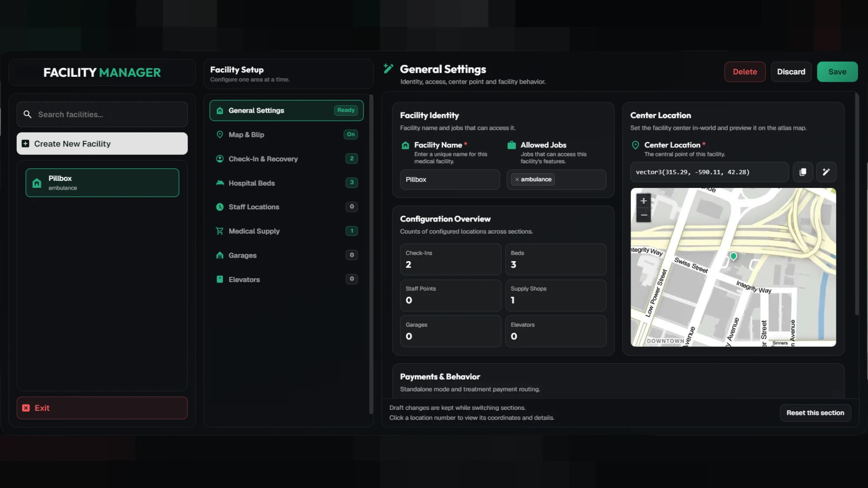Zoom out on the atlas map
Viewport: 868px width, 488px height.
644,215
